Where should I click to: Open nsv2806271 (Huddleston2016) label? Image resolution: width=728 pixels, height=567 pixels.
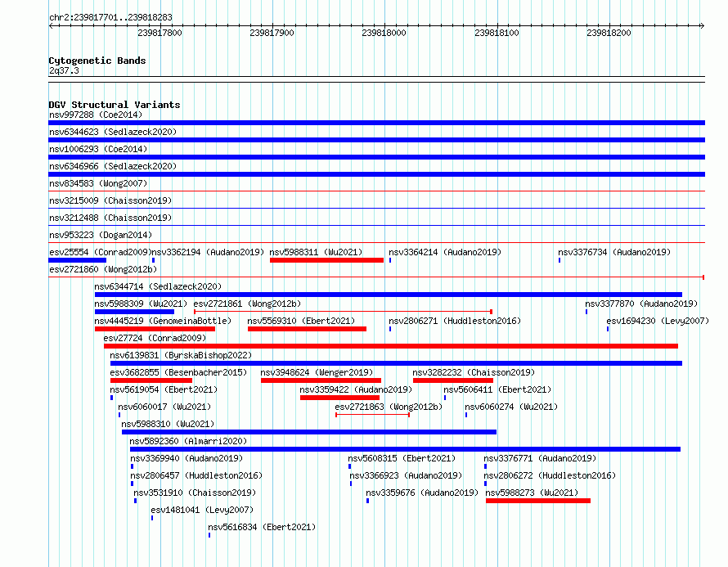pyautogui.click(x=455, y=321)
